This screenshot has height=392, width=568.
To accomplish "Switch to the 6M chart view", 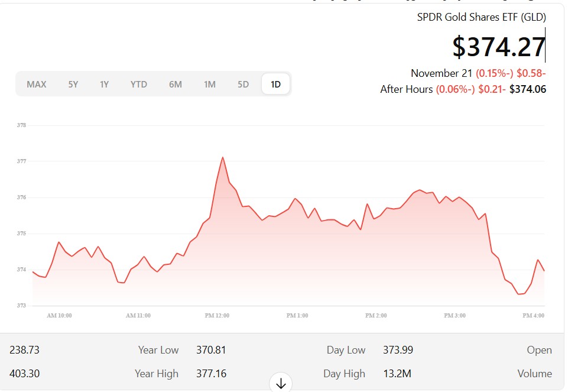I will coord(175,84).
